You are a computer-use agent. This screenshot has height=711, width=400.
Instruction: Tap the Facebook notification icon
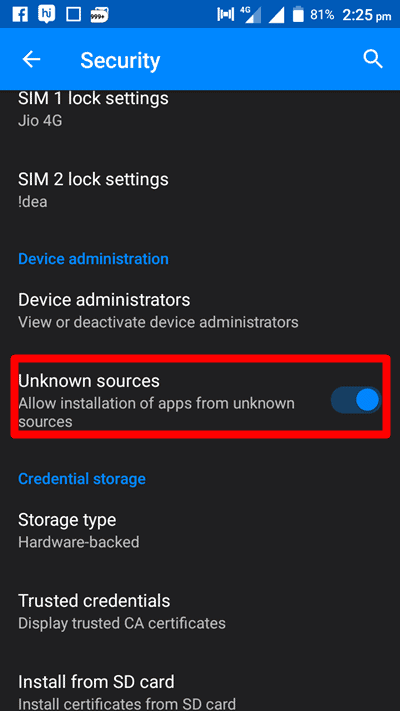tap(20, 15)
